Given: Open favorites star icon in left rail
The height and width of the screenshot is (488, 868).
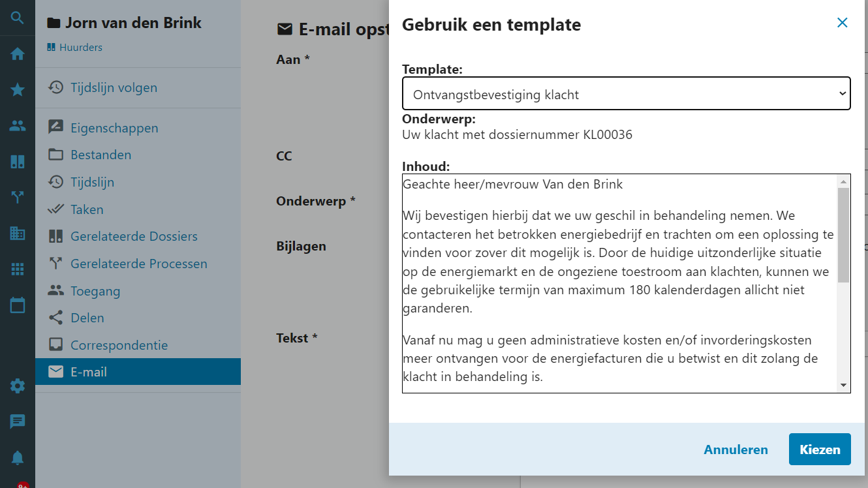Looking at the screenshot, I should 18,90.
